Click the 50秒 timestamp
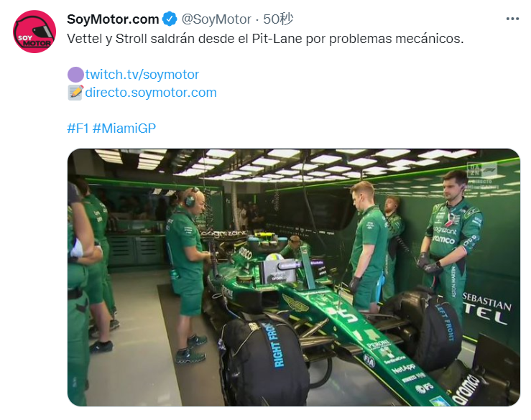The image size is (531, 420). click(x=278, y=19)
